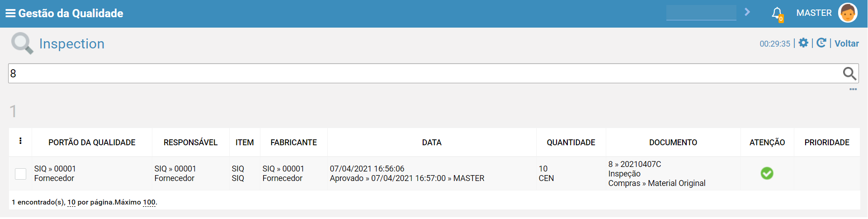Click the date 07/04/2021 16:56:06
The image size is (868, 219).
coord(367,169)
